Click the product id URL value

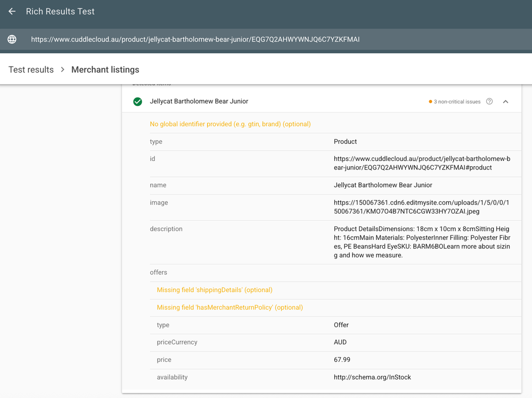coord(422,163)
